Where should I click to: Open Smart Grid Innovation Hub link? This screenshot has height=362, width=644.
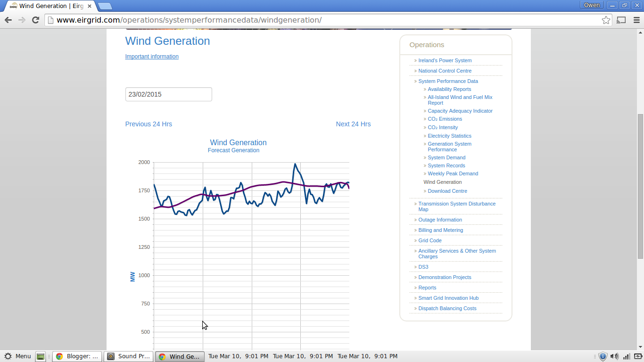click(x=448, y=298)
